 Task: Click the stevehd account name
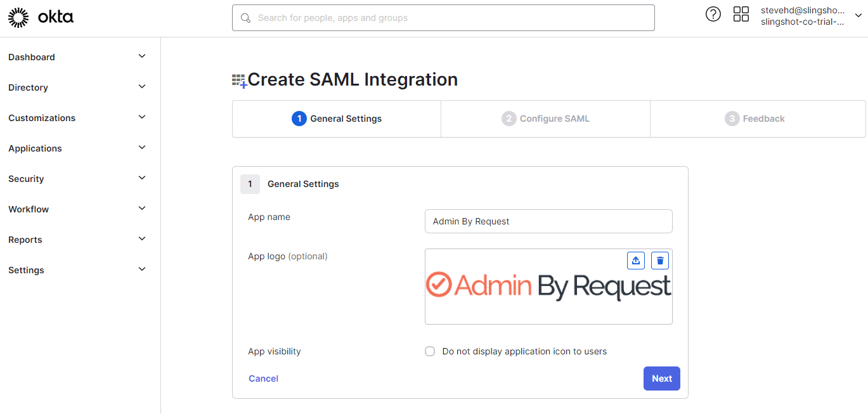tap(803, 10)
